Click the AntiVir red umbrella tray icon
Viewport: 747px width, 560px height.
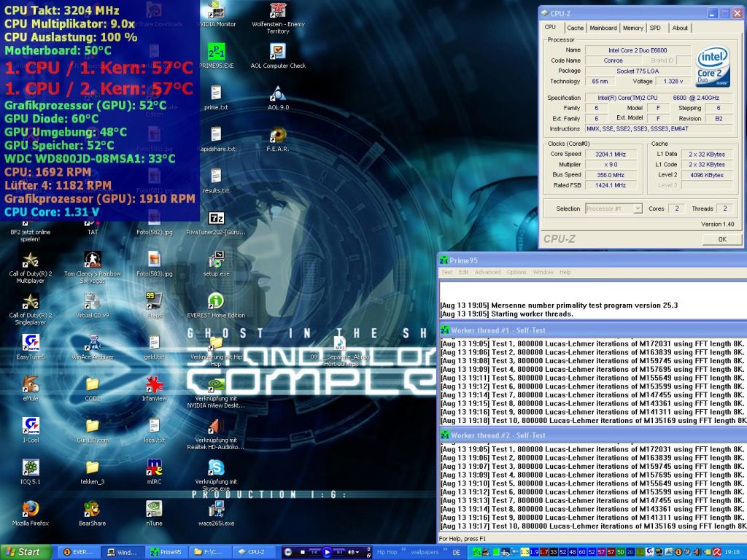pos(716,552)
